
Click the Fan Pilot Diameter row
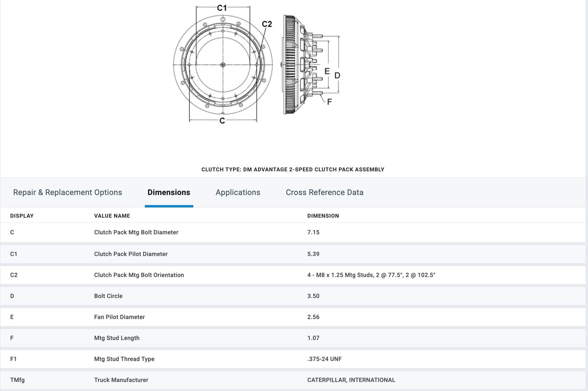[x=293, y=317]
